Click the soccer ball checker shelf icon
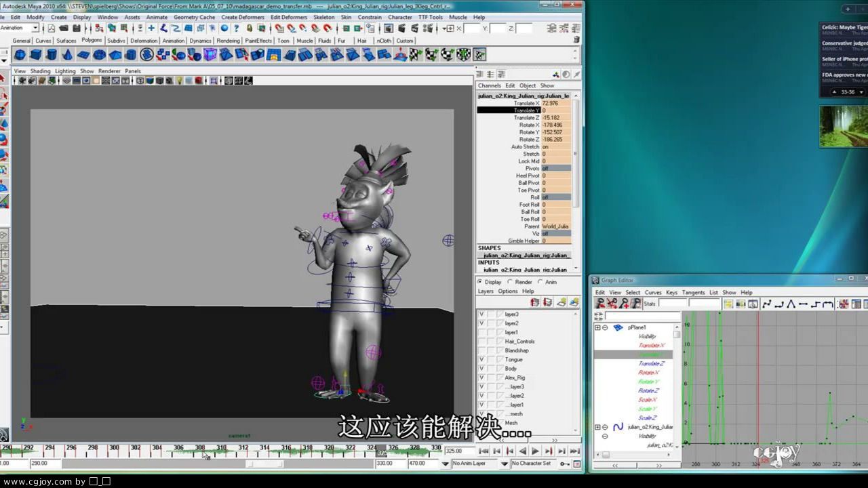 (464, 55)
